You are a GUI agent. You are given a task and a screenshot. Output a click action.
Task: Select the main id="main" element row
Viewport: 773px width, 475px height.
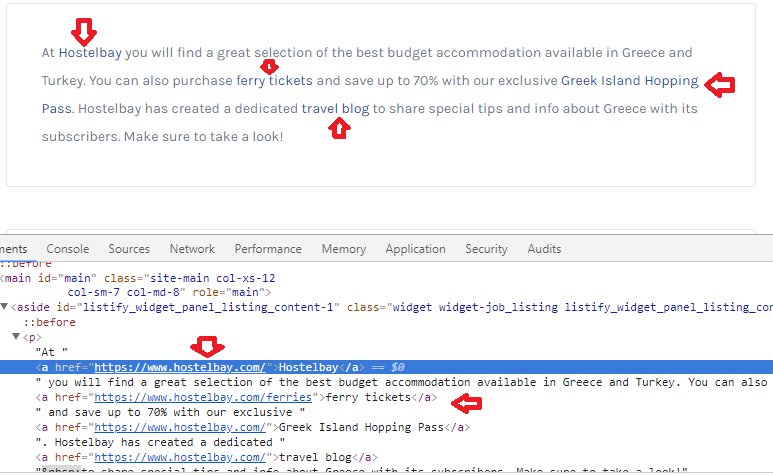coord(138,285)
